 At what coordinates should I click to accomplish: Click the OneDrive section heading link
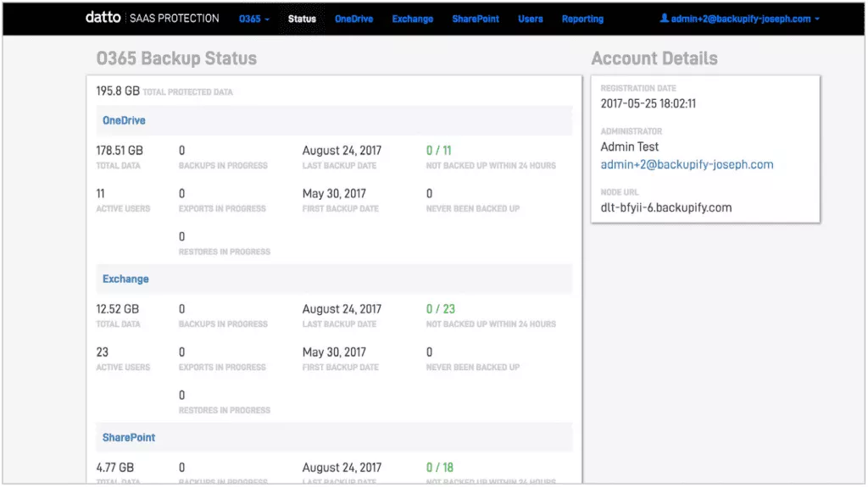pos(124,120)
